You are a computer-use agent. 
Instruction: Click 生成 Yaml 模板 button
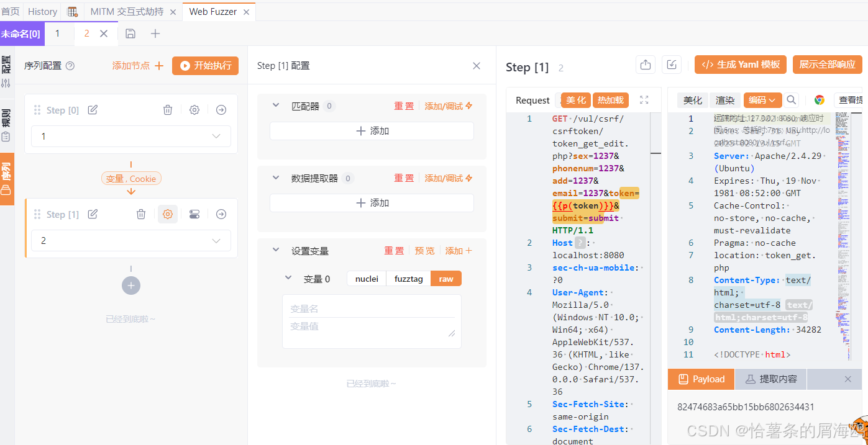point(741,65)
